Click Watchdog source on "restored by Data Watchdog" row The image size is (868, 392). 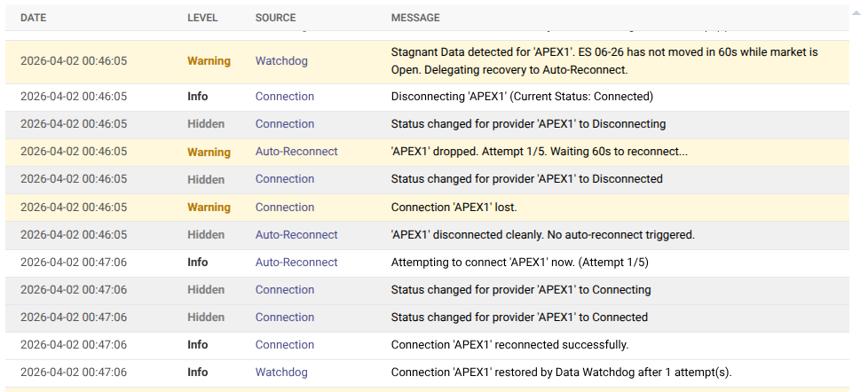point(281,372)
